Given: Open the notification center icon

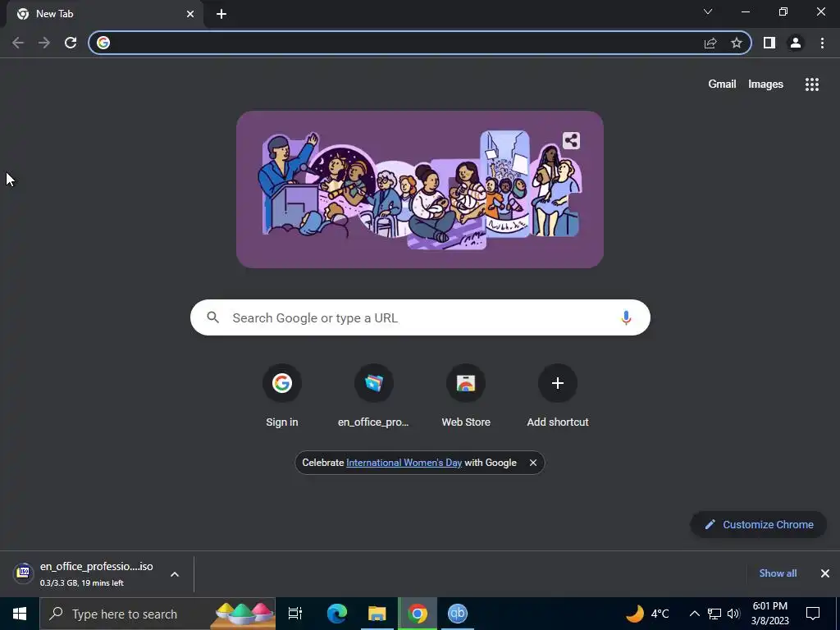Looking at the screenshot, I should pos(813,614).
